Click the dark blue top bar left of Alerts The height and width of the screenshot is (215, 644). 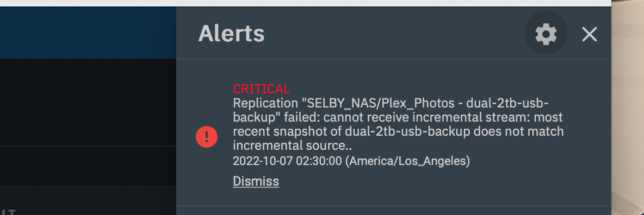pos(88,33)
